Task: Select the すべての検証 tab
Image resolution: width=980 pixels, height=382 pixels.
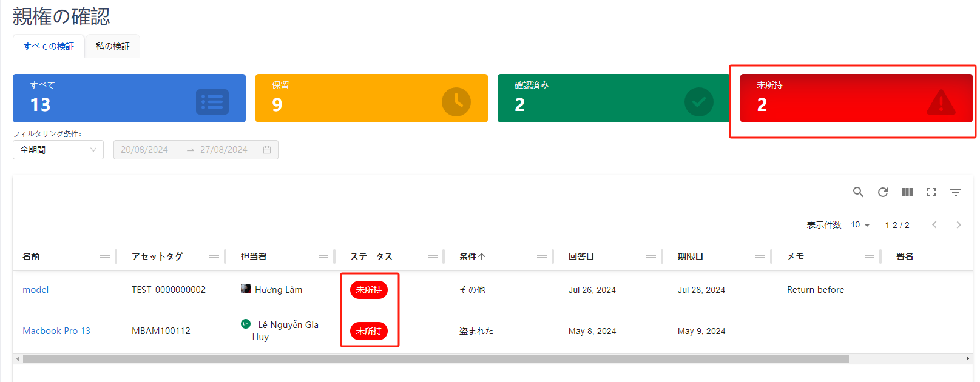Action: coord(49,47)
